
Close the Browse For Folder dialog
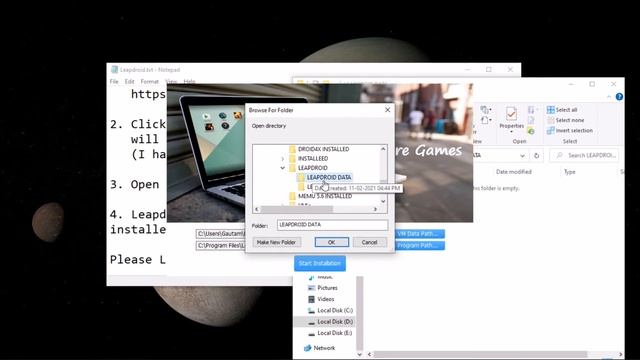[x=387, y=110]
